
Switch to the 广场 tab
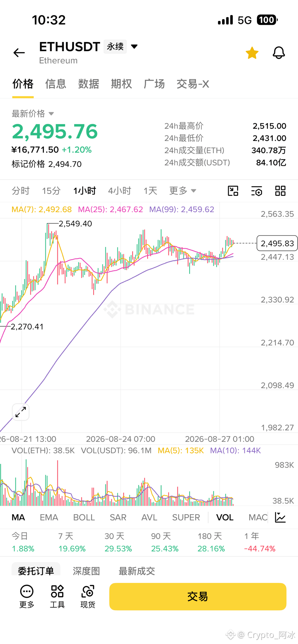pyautogui.click(x=154, y=84)
